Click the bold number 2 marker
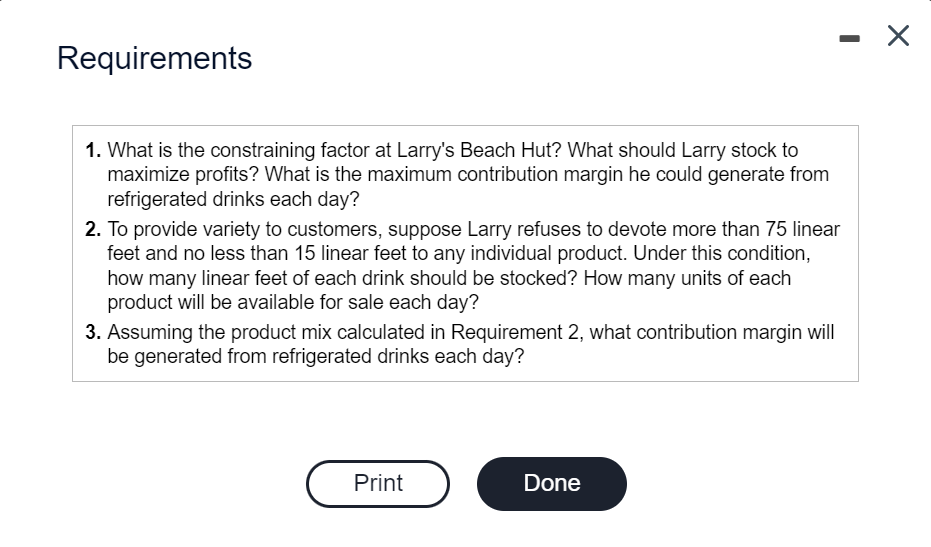Viewport: 931px width, 547px height. pos(93,230)
